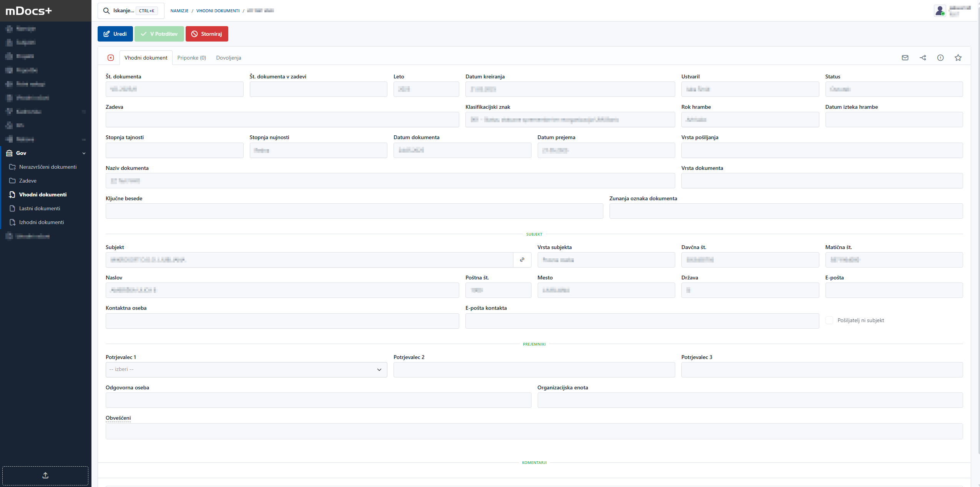
Task: Open the Potrjevalec 1 dropdown
Action: 246,369
